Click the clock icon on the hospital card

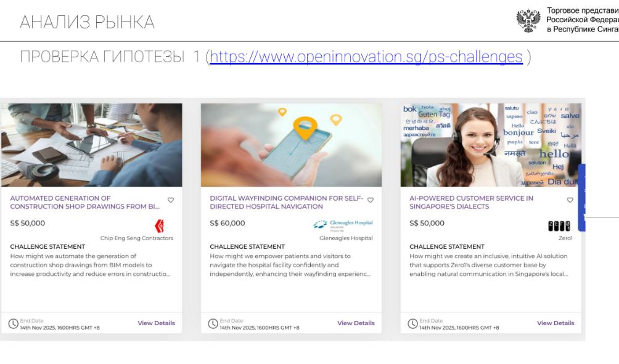pyautogui.click(x=213, y=324)
